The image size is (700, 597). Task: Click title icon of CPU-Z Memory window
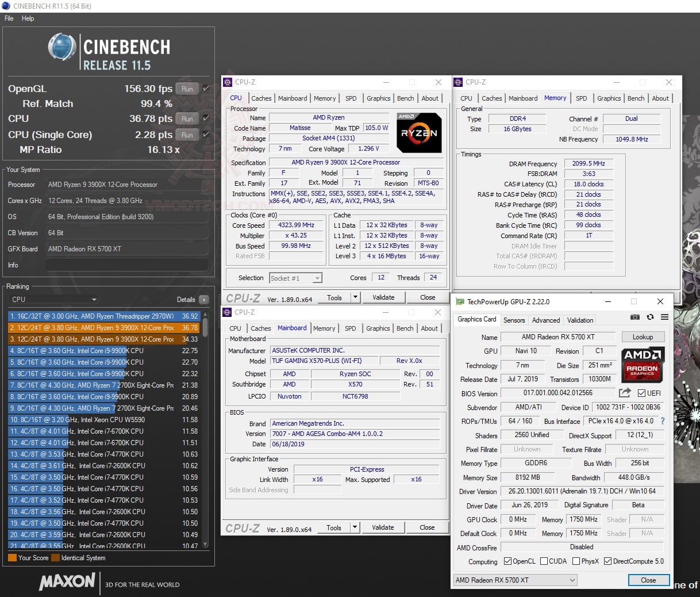pyautogui.click(x=458, y=82)
